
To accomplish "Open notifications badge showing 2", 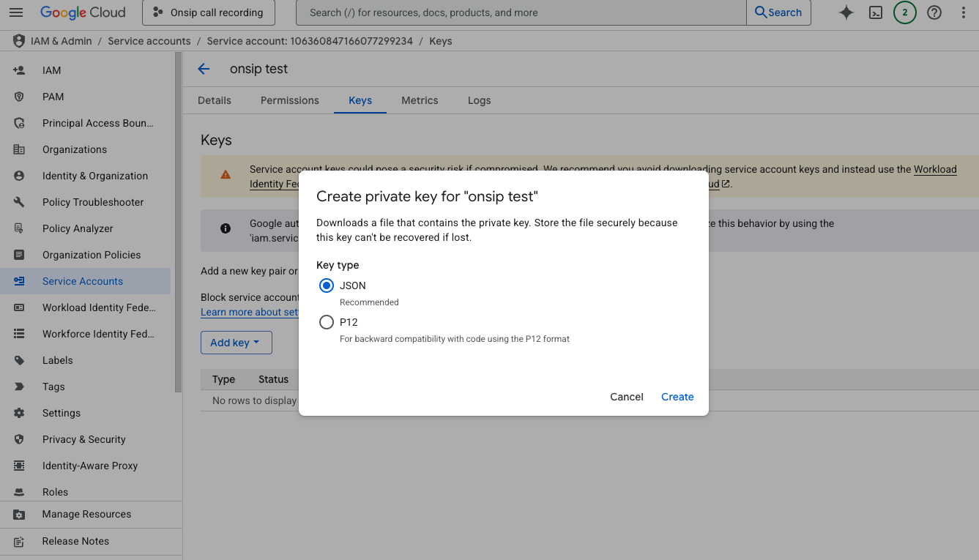I will (905, 12).
